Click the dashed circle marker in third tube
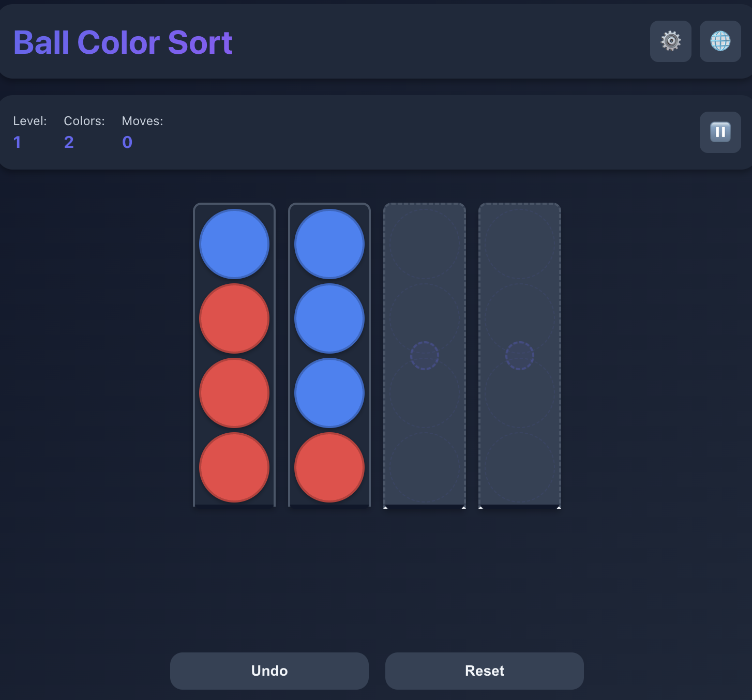The image size is (752, 700). [x=425, y=356]
